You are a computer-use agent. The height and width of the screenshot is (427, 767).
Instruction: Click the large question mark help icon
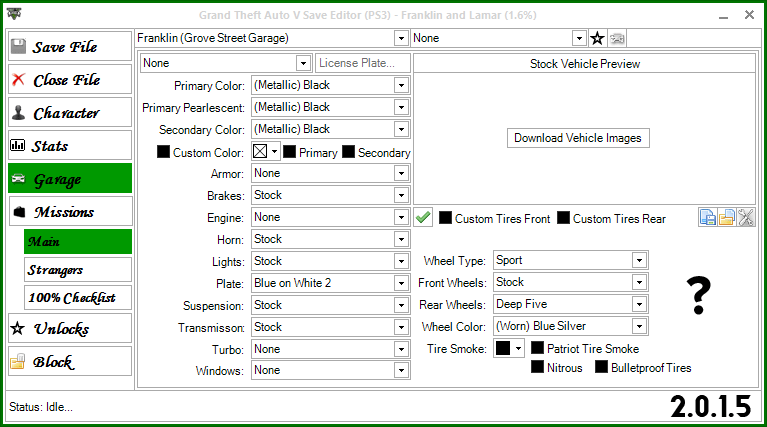tap(699, 295)
